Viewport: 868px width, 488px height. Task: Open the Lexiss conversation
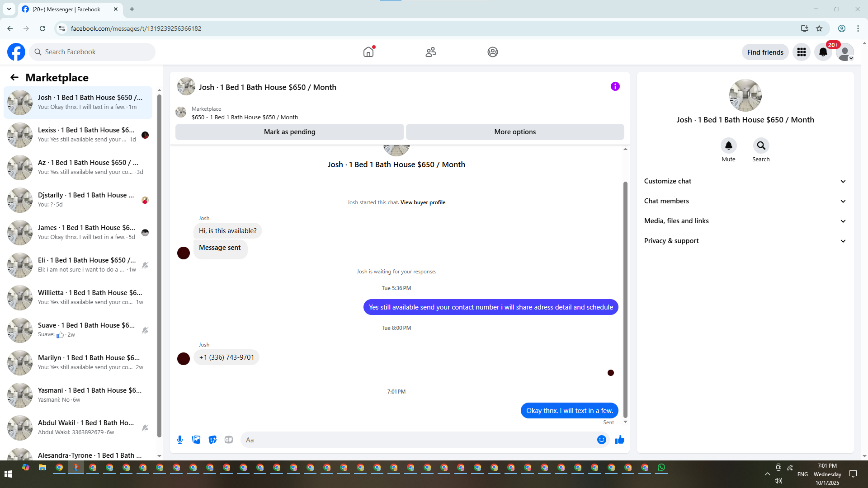(78, 135)
